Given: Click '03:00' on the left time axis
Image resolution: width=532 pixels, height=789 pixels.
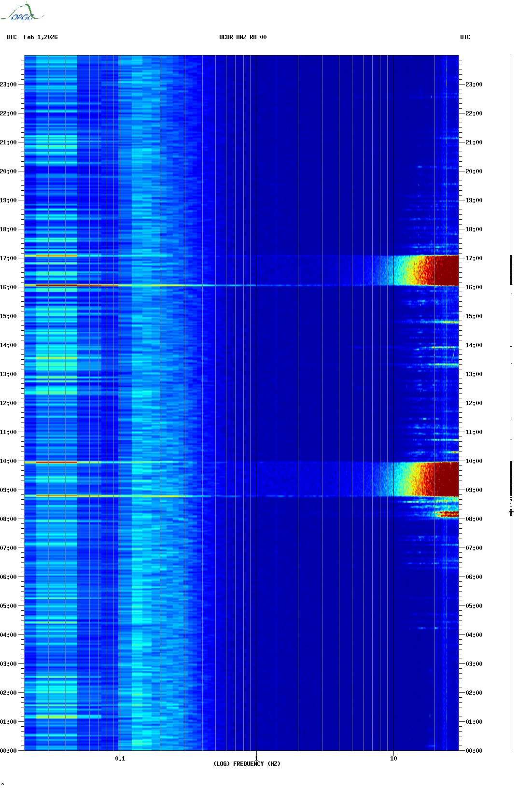Looking at the screenshot, I should click(8, 664).
